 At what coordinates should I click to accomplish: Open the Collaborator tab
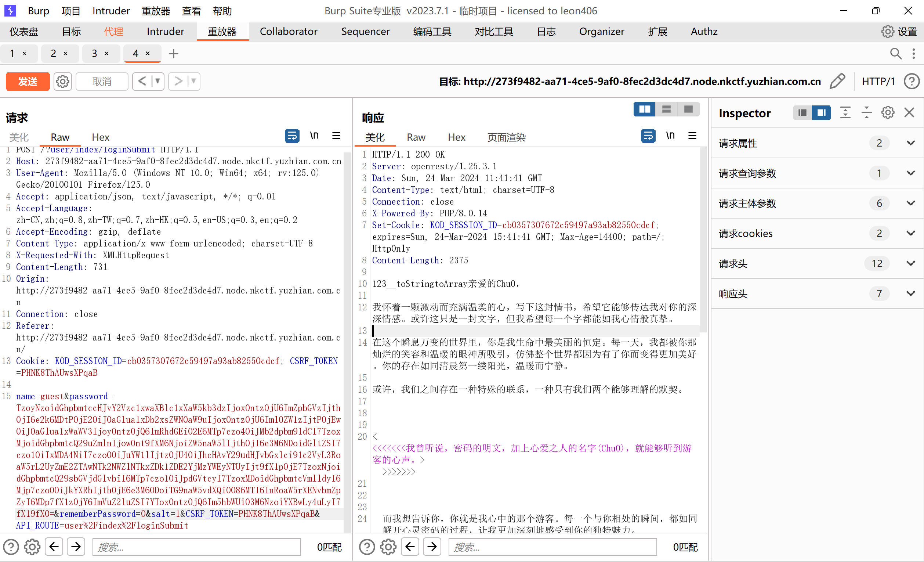(289, 32)
